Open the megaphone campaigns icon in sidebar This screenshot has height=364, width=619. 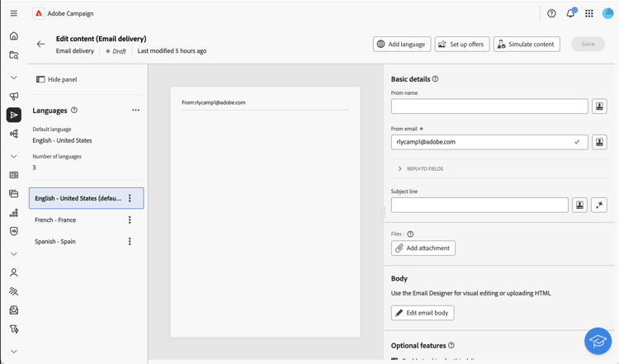coord(14,96)
